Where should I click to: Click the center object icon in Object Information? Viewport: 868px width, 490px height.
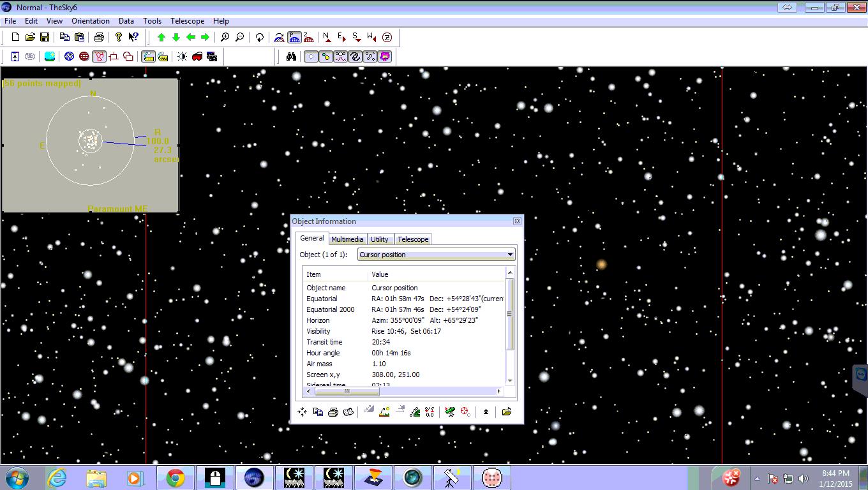tap(302, 412)
